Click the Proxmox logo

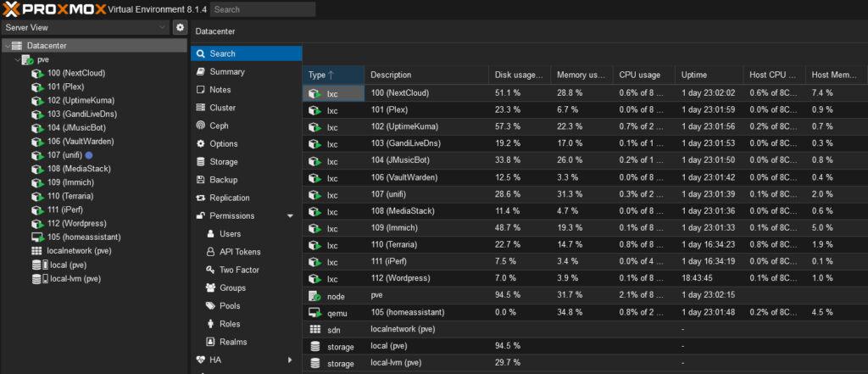point(53,8)
